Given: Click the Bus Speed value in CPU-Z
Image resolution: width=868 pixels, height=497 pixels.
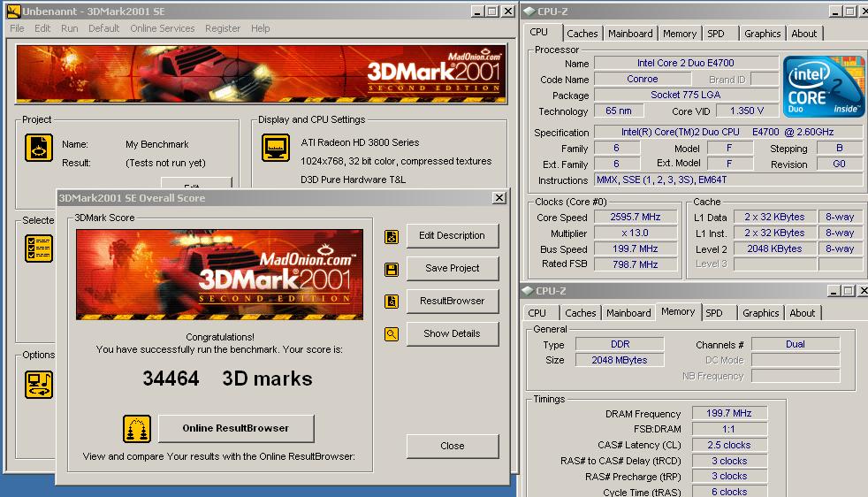Looking at the screenshot, I should (x=636, y=248).
